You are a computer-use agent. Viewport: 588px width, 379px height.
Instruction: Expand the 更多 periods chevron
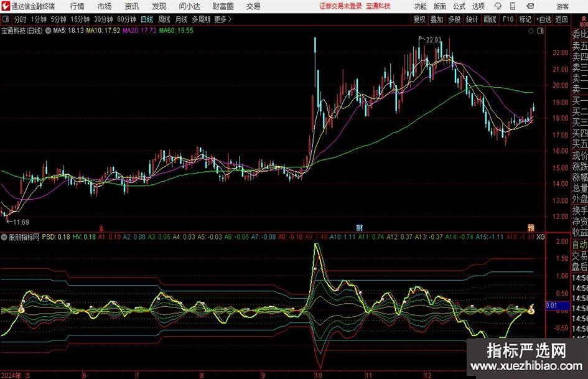(230, 19)
